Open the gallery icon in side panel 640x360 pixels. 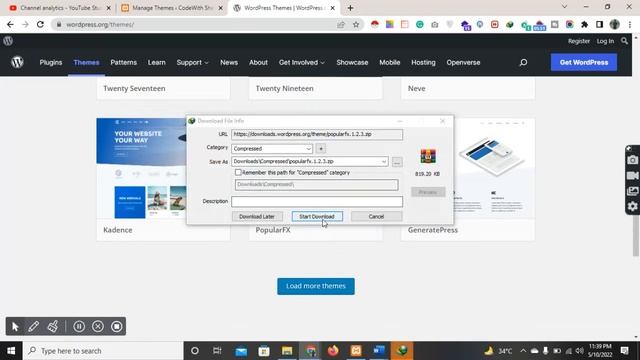[632, 191]
